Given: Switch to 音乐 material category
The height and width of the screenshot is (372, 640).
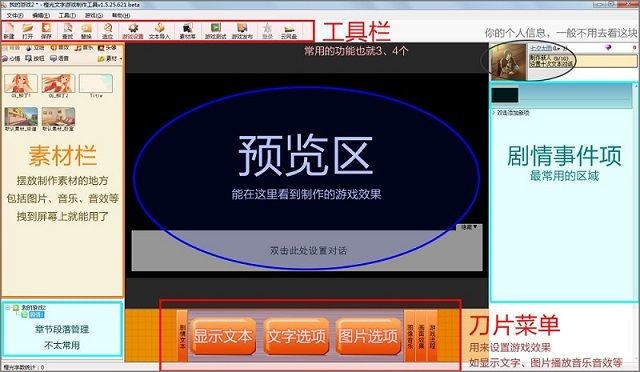Looking at the screenshot, I should 84,48.
